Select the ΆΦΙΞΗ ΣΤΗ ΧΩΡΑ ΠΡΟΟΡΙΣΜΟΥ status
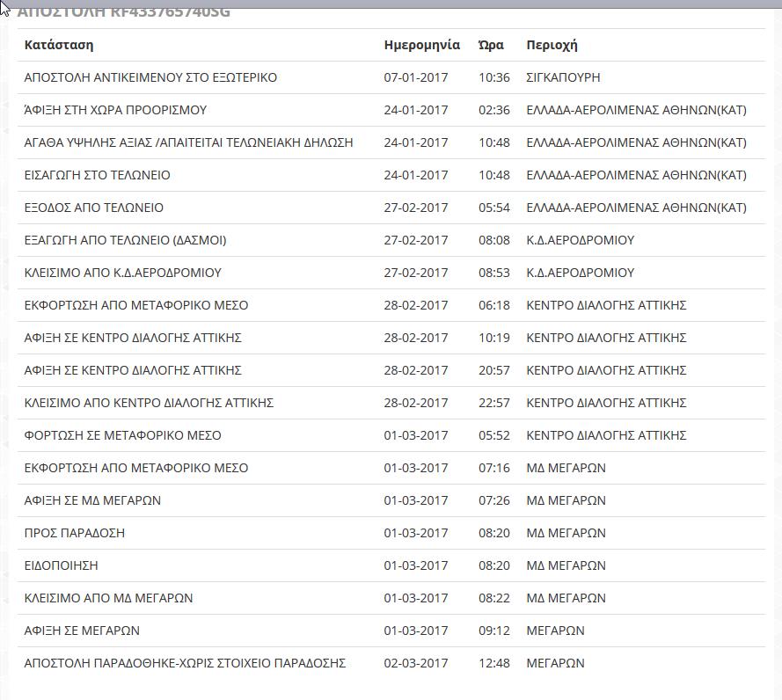The height and width of the screenshot is (700, 782). tap(115, 110)
